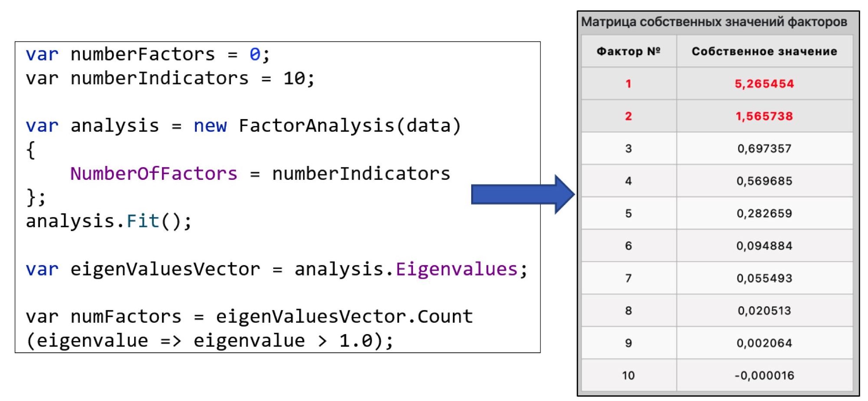This screenshot has height=401, width=868.
Task: Pick the eigenvalue 0,282659 cell
Action: (x=764, y=213)
